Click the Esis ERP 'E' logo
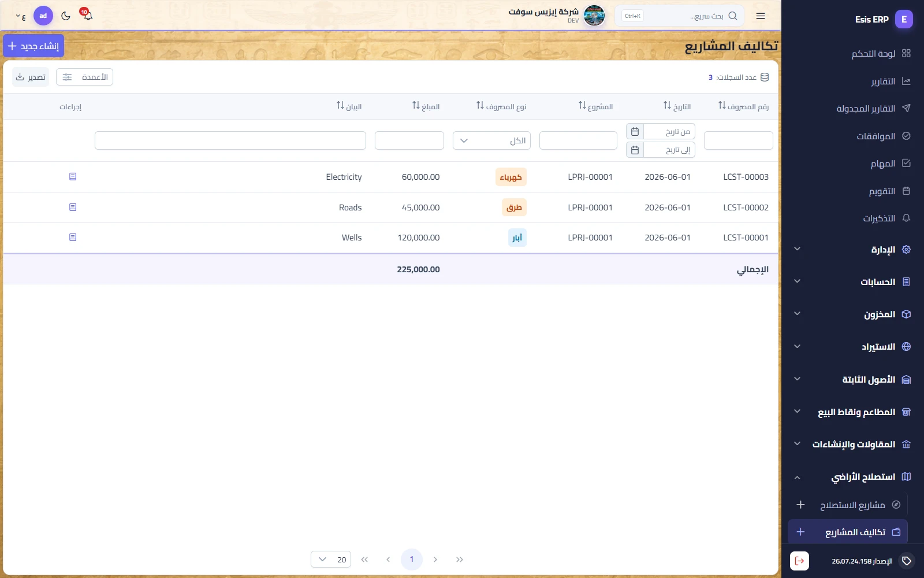924x578 pixels. [904, 19]
